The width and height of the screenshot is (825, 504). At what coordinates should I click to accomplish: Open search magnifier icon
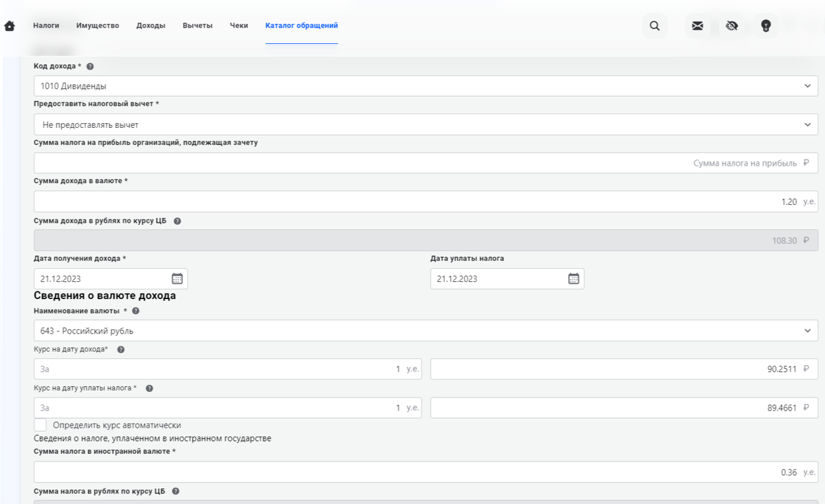point(654,26)
